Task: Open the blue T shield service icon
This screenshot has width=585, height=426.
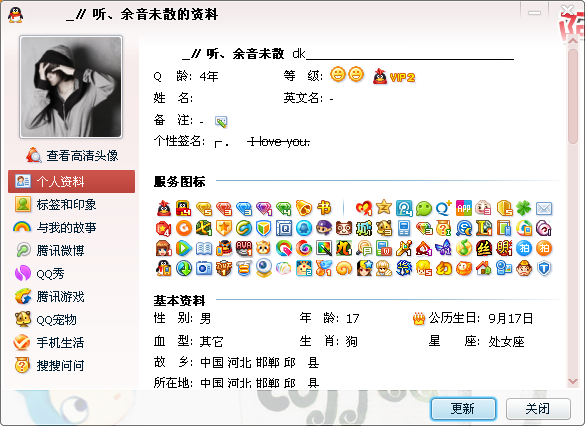Action: click(x=544, y=268)
